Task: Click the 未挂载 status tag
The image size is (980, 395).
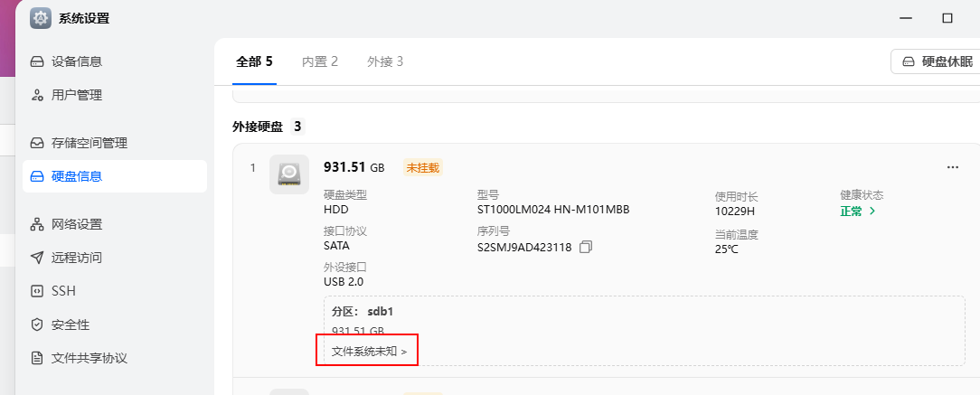Action: [423, 167]
